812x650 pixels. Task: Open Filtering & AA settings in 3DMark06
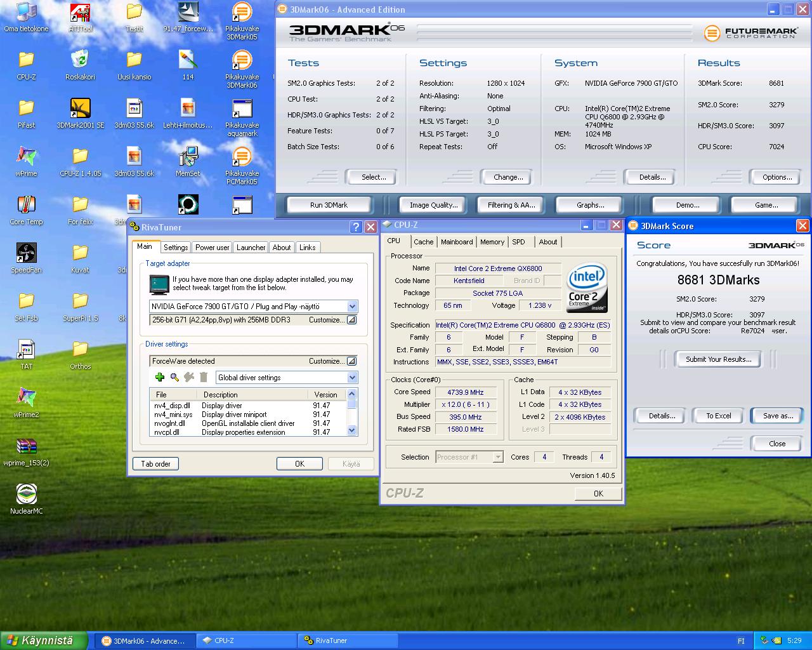(511, 205)
